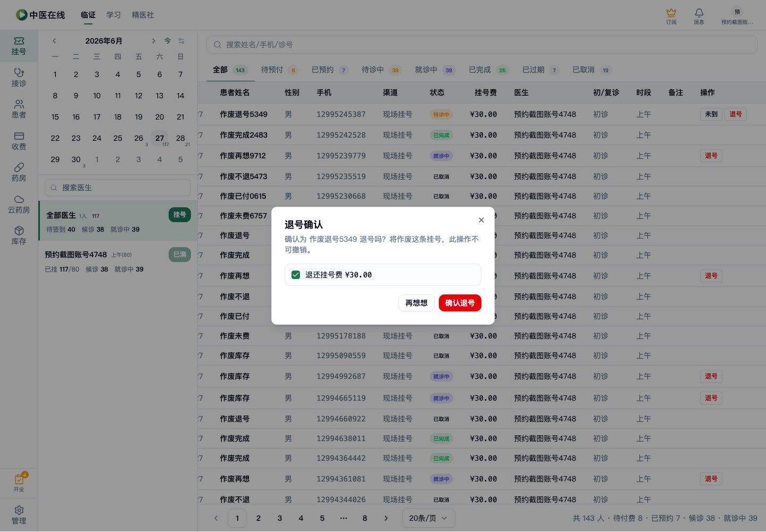The width and height of the screenshot is (766, 532).
Task: Go to previous month in calendar
Action: [x=54, y=41]
